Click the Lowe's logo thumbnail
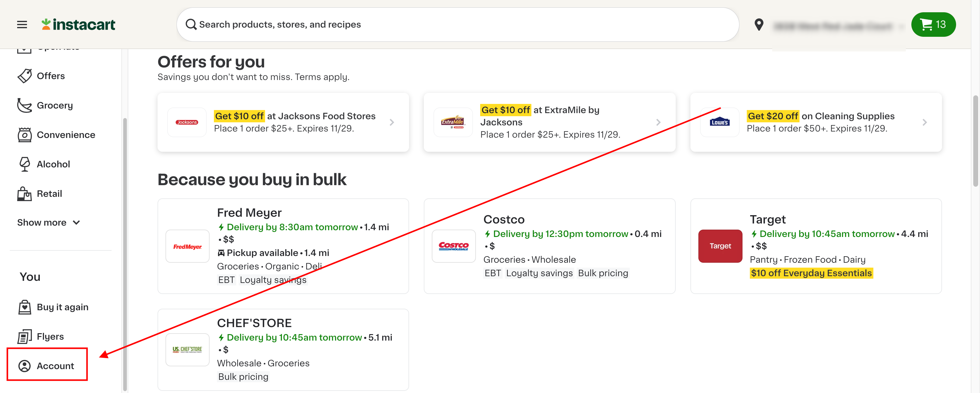Screen dimensions: 980x393 coord(720,122)
